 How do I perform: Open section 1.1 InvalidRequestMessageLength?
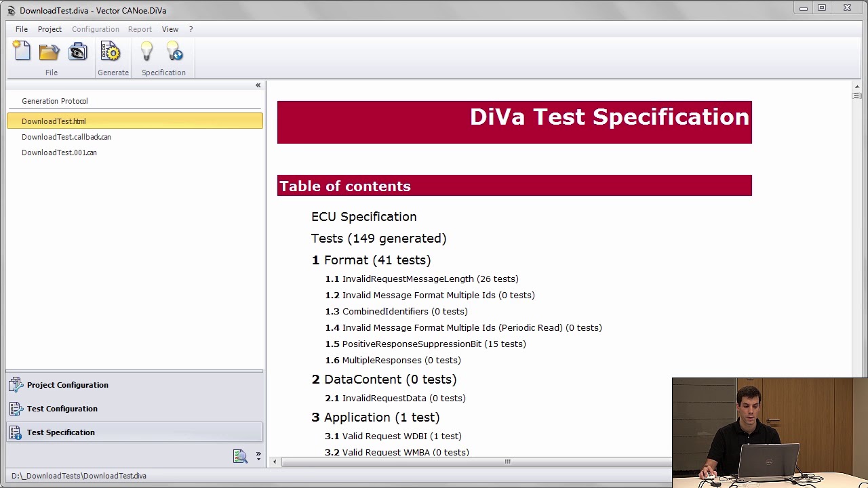point(431,279)
